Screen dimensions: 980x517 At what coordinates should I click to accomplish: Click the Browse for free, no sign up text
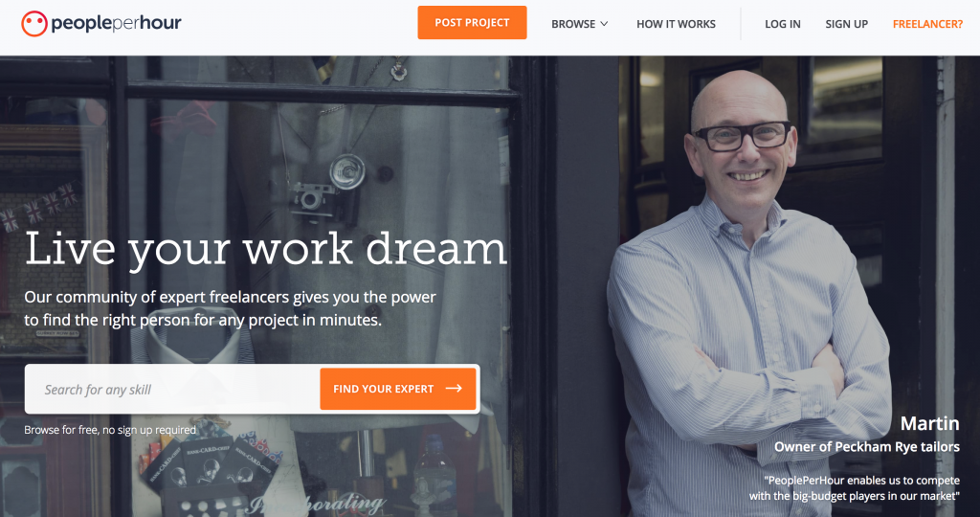[110, 430]
